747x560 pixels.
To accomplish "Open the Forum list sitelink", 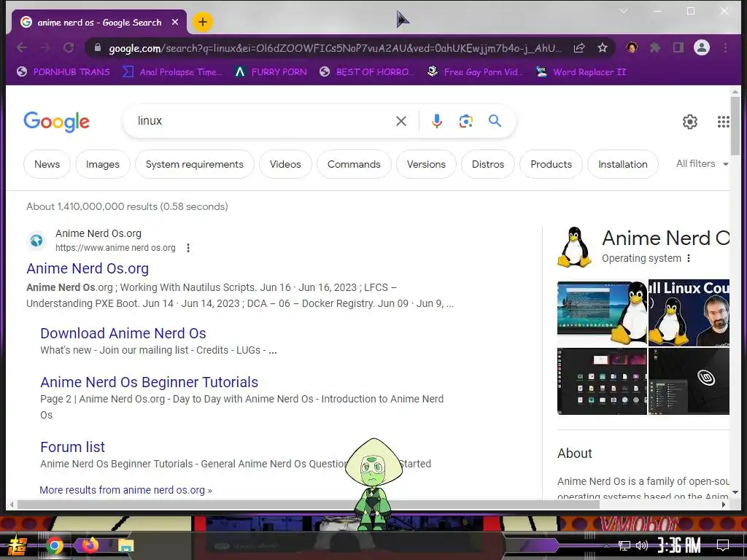I will pyautogui.click(x=72, y=447).
